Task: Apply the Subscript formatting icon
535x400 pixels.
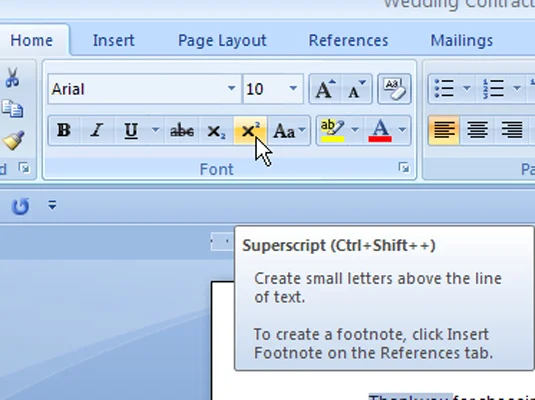Action: pos(216,131)
